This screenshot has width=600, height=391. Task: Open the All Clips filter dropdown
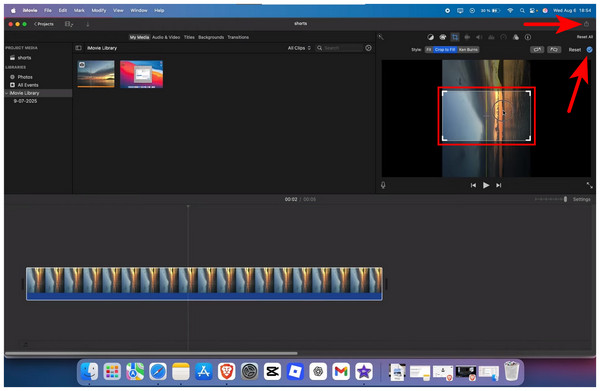pyautogui.click(x=299, y=48)
